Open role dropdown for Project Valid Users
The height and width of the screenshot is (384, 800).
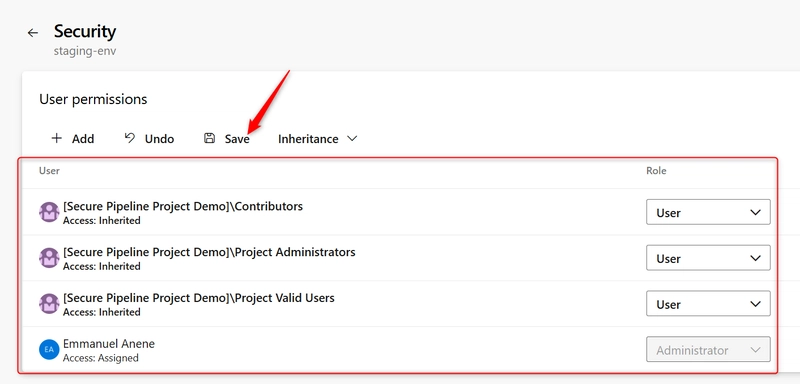(708, 304)
